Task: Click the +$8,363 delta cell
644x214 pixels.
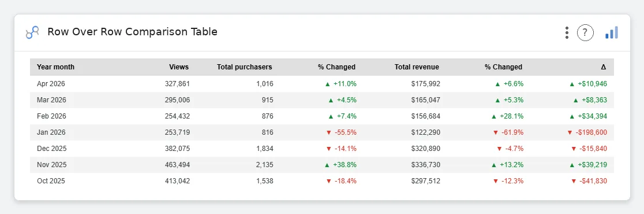Action: point(590,100)
